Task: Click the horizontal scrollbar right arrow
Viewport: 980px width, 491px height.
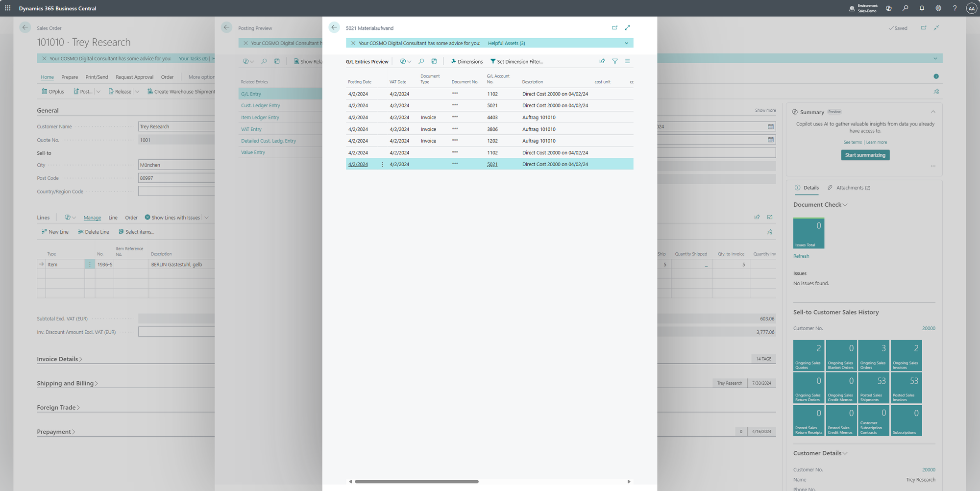Action: pyautogui.click(x=629, y=482)
